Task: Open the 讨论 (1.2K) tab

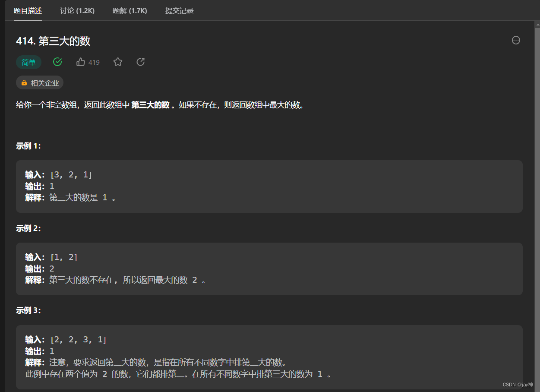Action: pyautogui.click(x=77, y=10)
